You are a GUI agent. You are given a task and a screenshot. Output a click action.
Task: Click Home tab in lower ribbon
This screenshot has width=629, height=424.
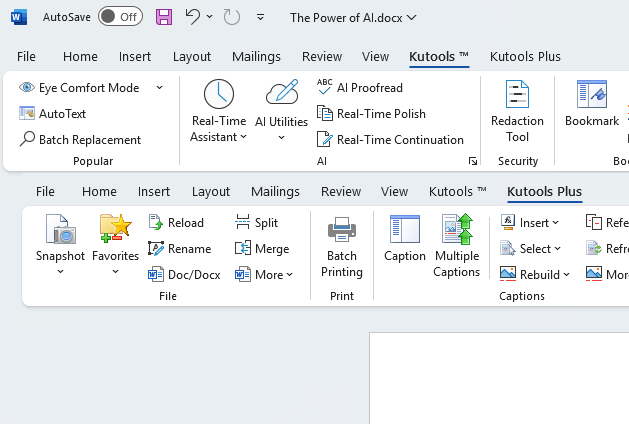99,192
